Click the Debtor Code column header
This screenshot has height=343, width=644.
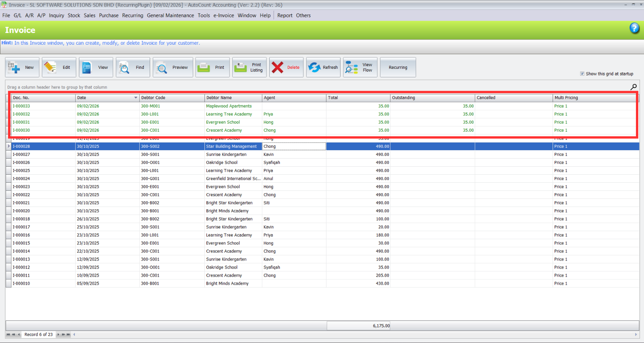click(172, 98)
